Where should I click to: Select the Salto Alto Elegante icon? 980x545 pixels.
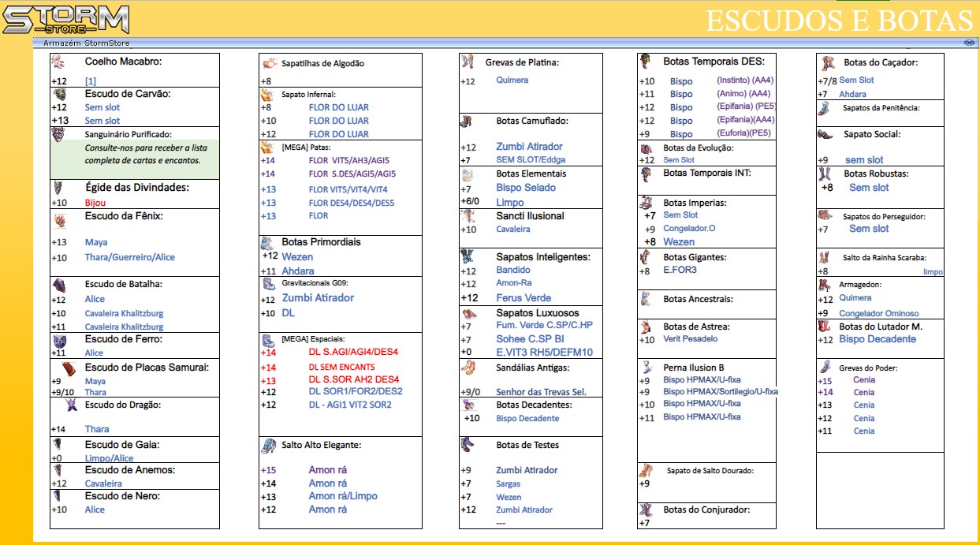268,446
